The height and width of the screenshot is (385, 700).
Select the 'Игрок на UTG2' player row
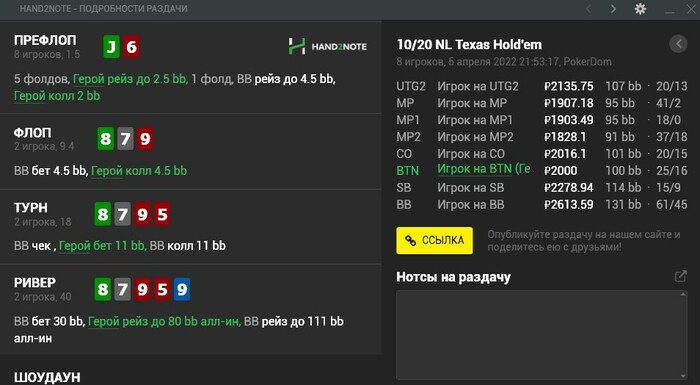(x=542, y=86)
